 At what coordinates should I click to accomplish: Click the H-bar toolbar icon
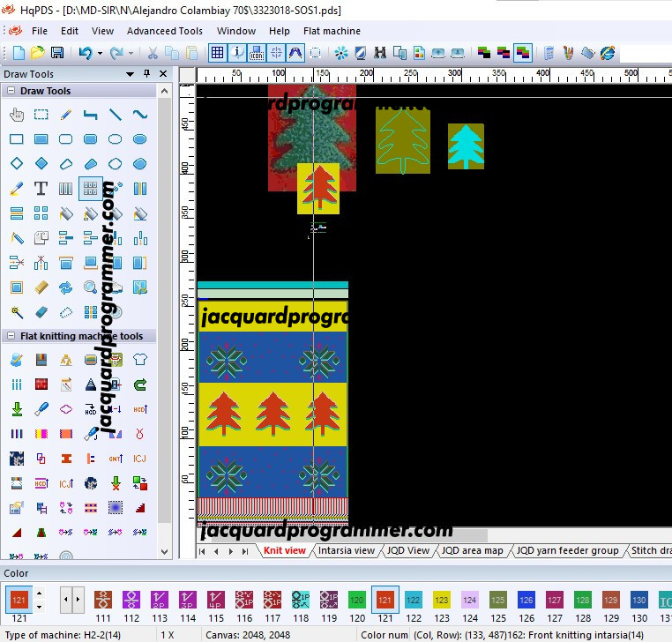click(380, 53)
